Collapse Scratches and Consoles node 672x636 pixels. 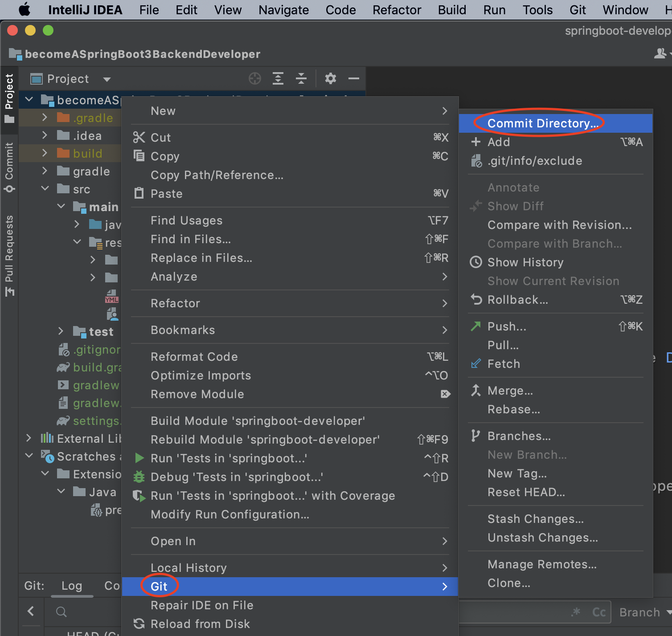tap(29, 456)
